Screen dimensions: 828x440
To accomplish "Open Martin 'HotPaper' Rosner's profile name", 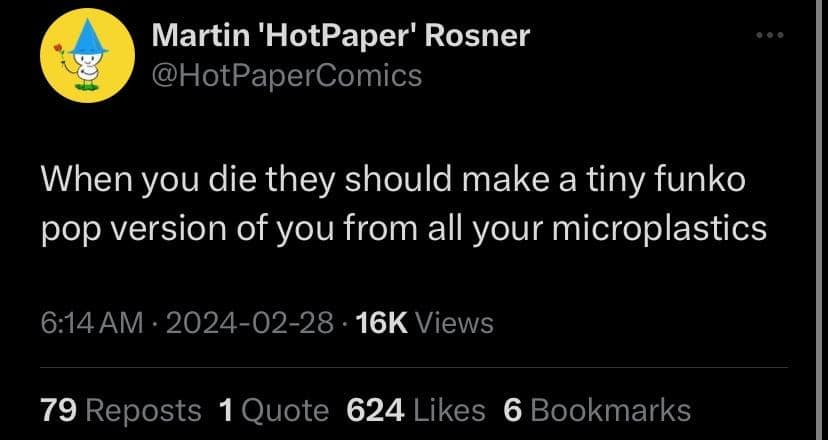I will click(x=340, y=37).
